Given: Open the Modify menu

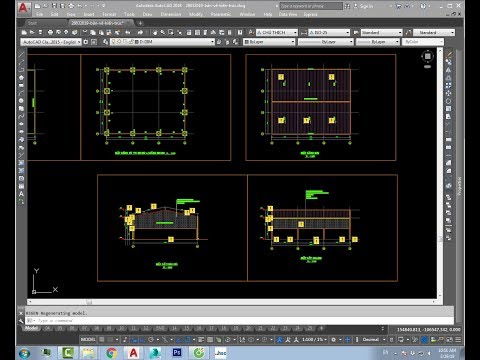Looking at the screenshot, I should pos(196,14).
